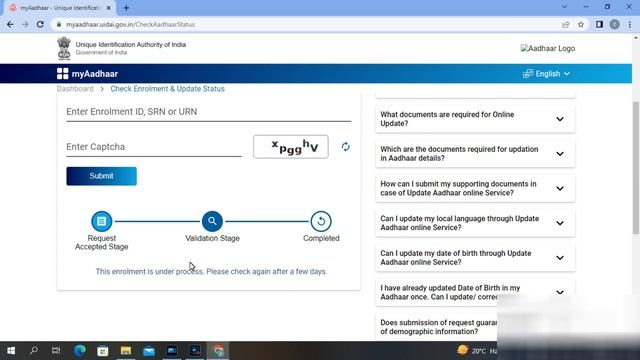This screenshot has width=640, height=360.
Task: Open Task View on taskbar
Action: pyautogui.click(x=56, y=351)
